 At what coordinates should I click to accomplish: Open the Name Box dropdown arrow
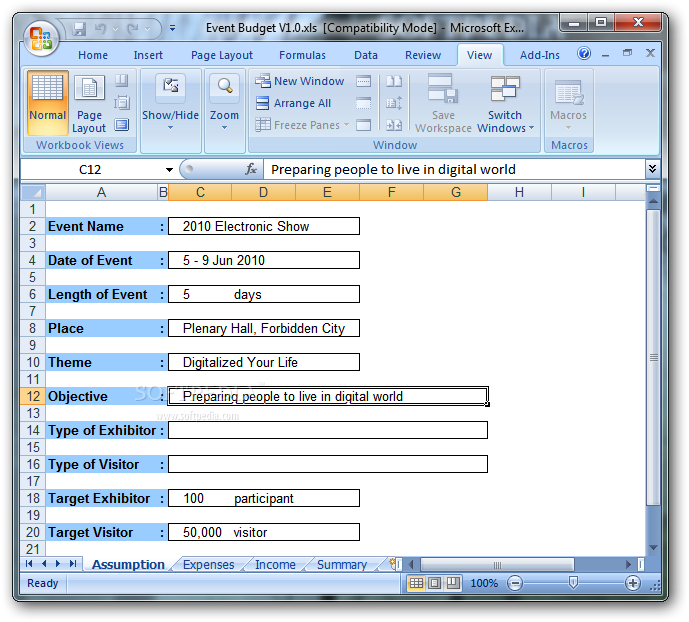tap(169, 170)
